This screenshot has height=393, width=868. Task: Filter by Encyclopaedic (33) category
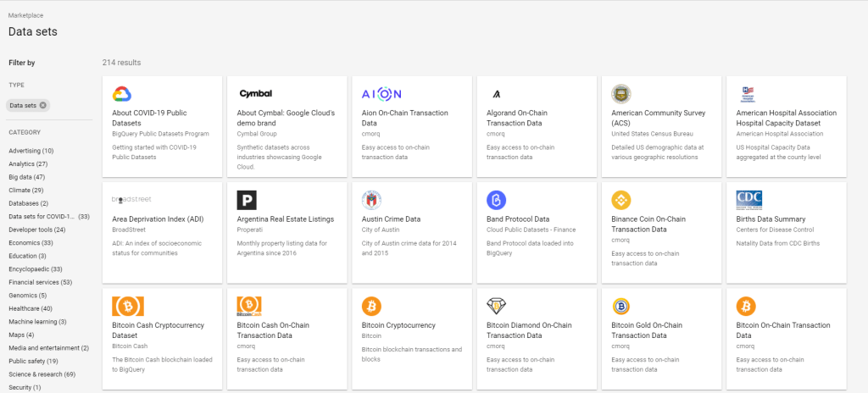36,269
